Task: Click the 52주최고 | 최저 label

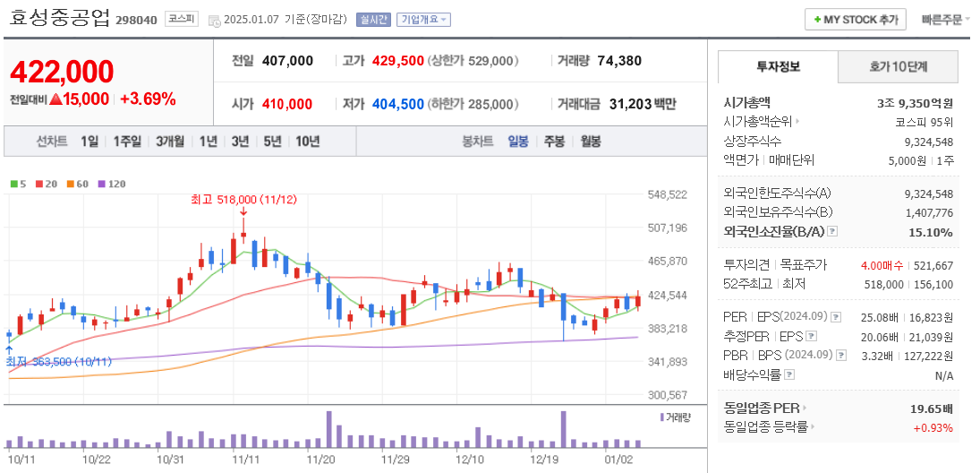Action: click(x=764, y=284)
